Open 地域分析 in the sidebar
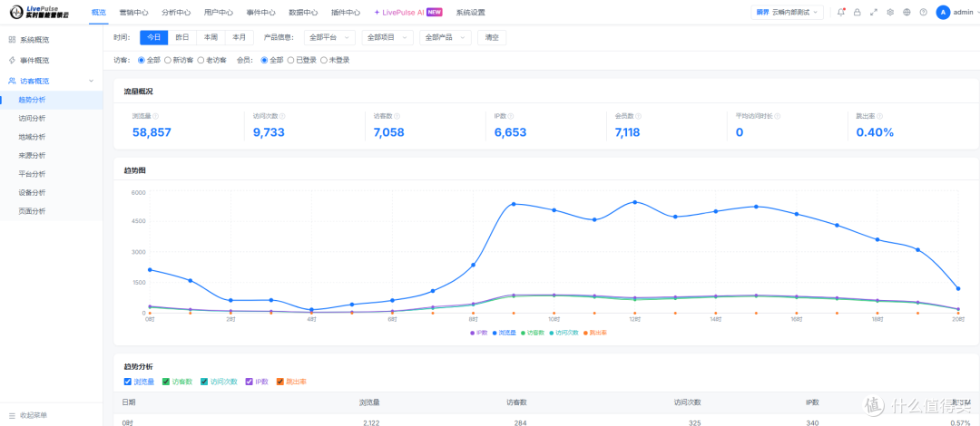The image size is (980, 426). coord(51,137)
